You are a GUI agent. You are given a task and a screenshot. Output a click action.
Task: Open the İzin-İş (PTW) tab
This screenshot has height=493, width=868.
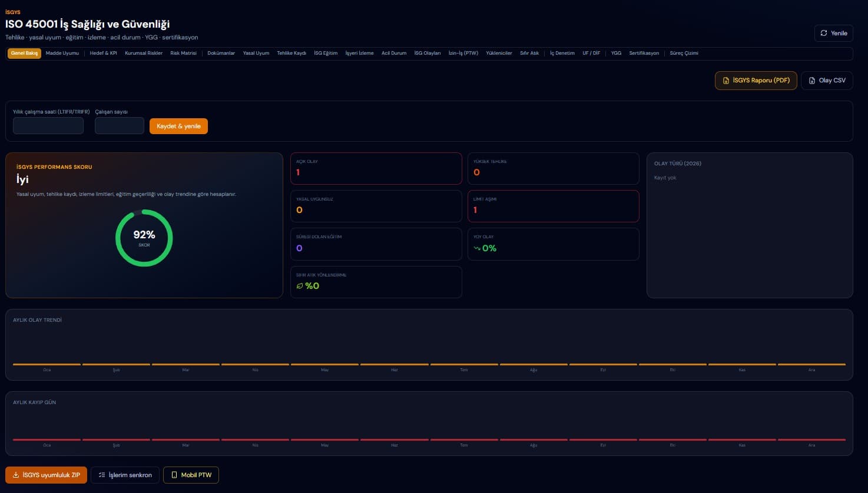click(463, 54)
